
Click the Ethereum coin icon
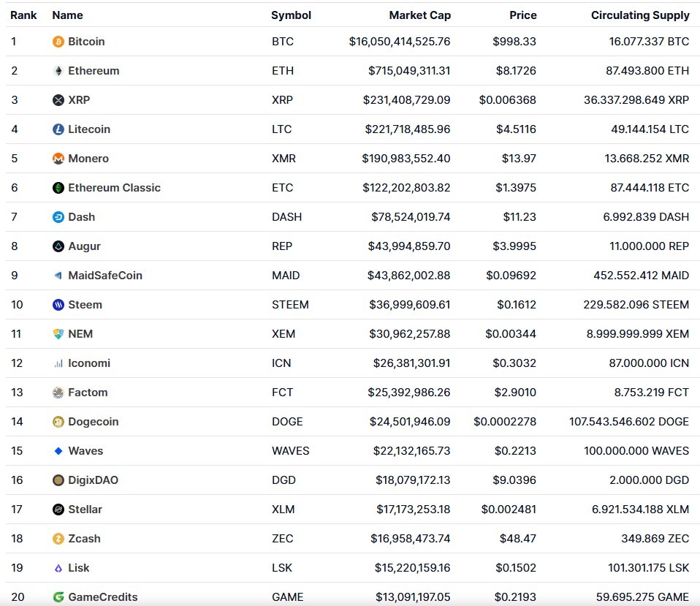pos(58,71)
